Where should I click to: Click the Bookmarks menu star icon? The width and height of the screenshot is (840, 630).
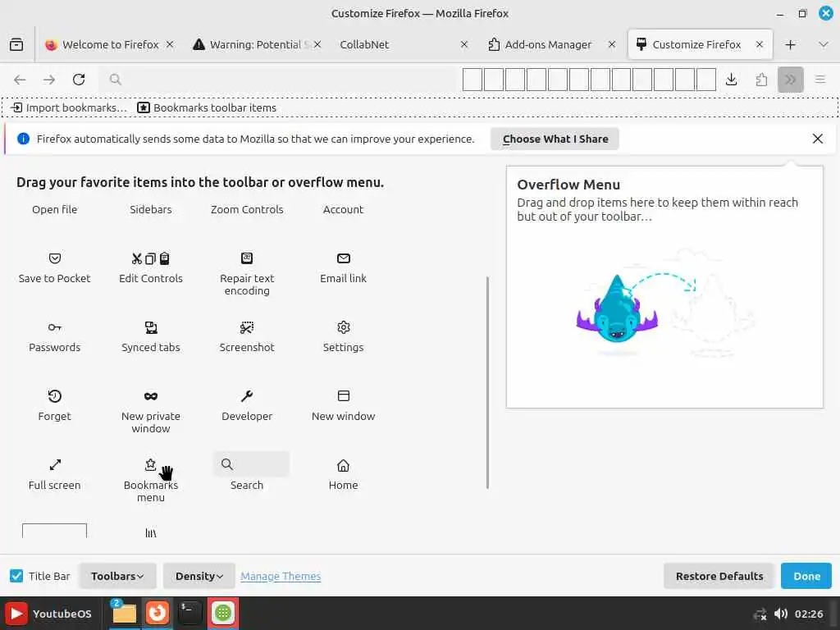[151, 464]
